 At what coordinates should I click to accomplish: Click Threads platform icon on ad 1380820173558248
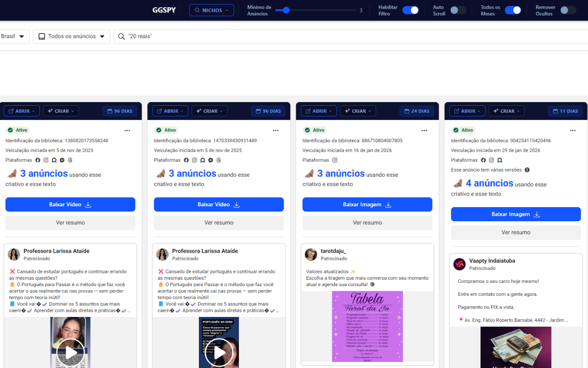click(70, 160)
